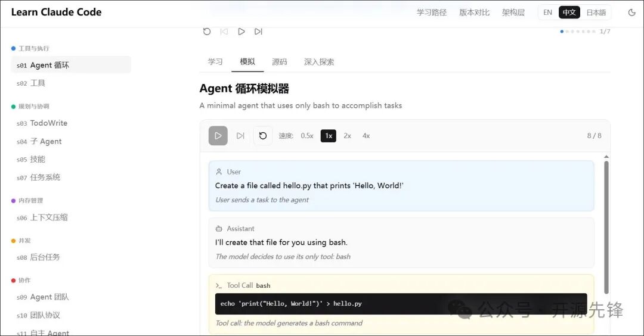The width and height of the screenshot is (644, 336).
Task: Click the scroll-up arrow of simulator panel
Action: (x=606, y=157)
